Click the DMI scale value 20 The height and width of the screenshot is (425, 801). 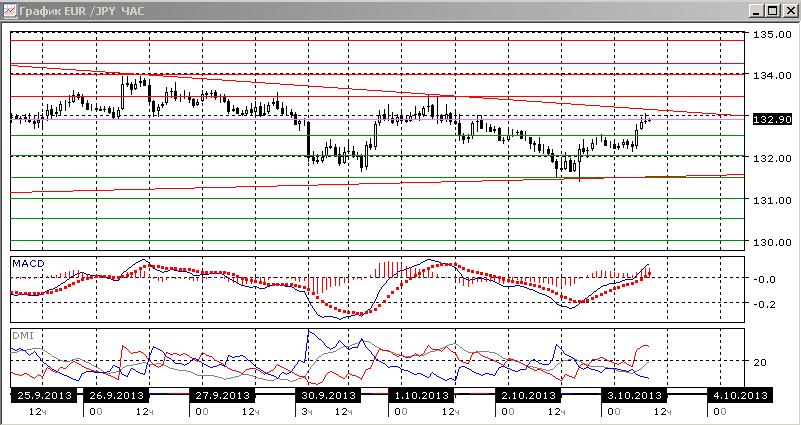[x=760, y=362]
